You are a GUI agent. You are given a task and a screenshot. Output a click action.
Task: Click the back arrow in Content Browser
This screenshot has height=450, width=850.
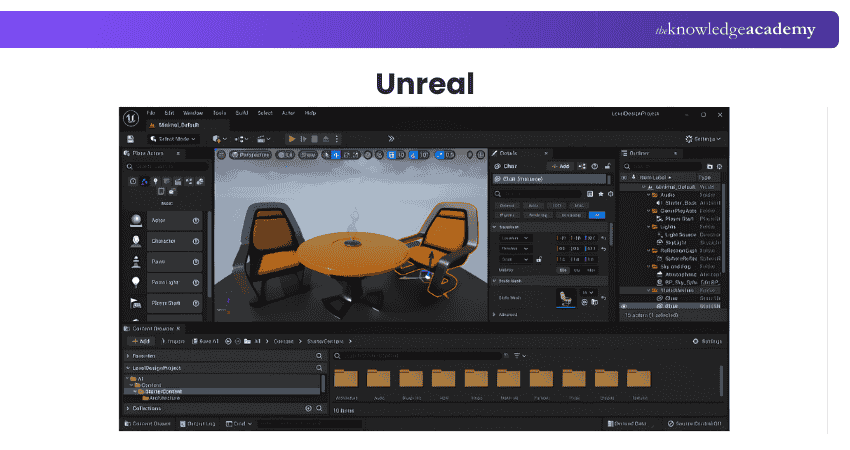tap(228, 342)
